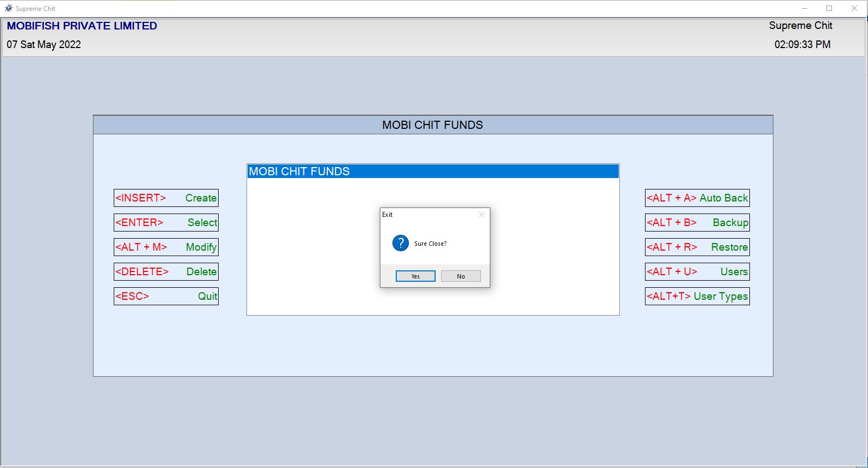
Task: Confirm closing with the Yes button
Action: (x=415, y=276)
